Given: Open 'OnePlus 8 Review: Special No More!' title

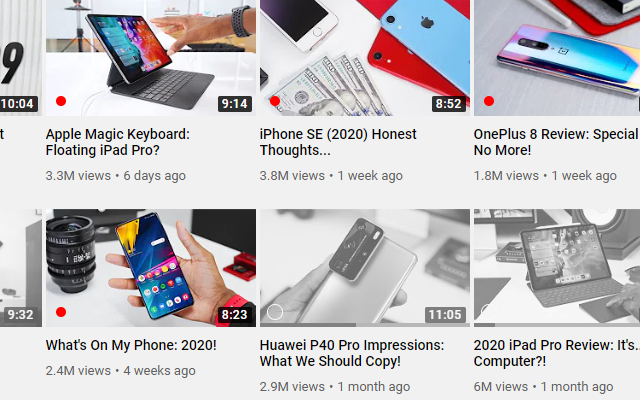Looking at the screenshot, I should [x=556, y=142].
